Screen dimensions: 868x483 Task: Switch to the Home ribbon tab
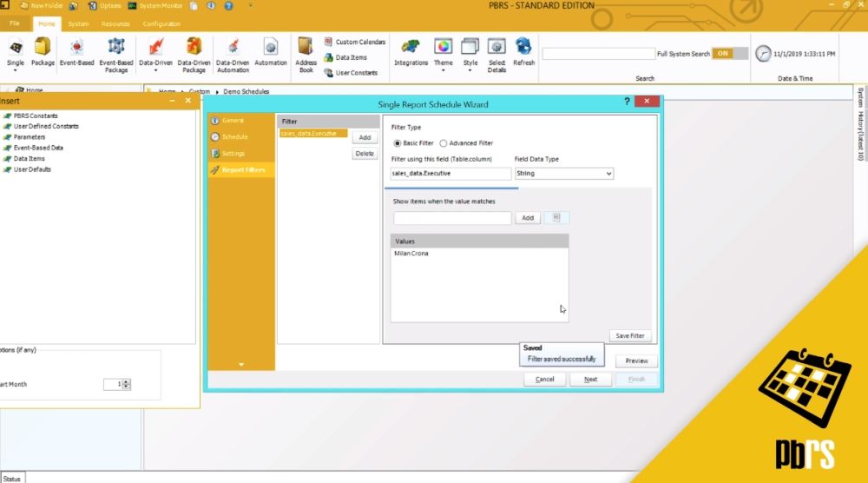click(x=47, y=23)
